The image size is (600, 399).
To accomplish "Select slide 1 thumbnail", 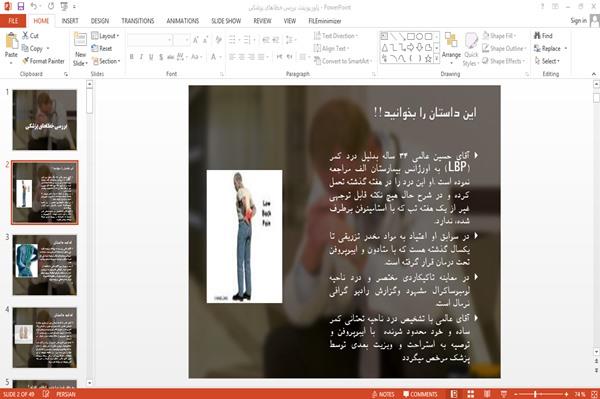I will pos(44,120).
